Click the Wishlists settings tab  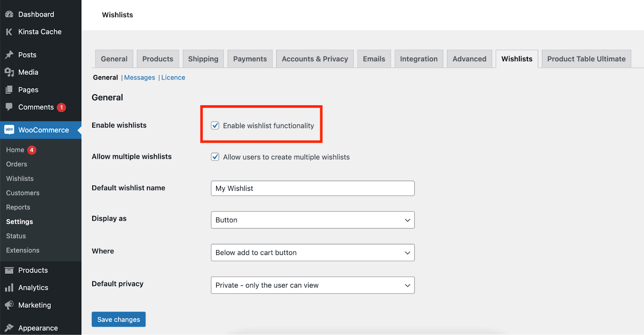coord(517,59)
